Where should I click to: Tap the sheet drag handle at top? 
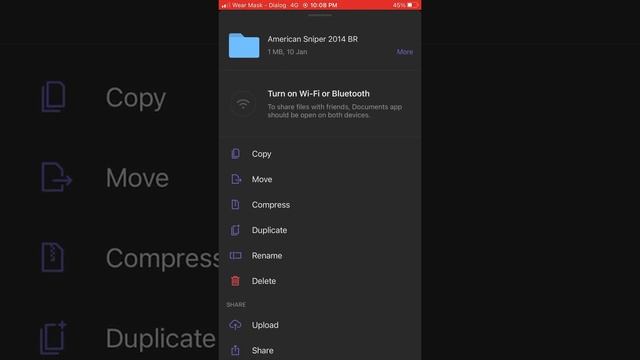pyautogui.click(x=320, y=15)
